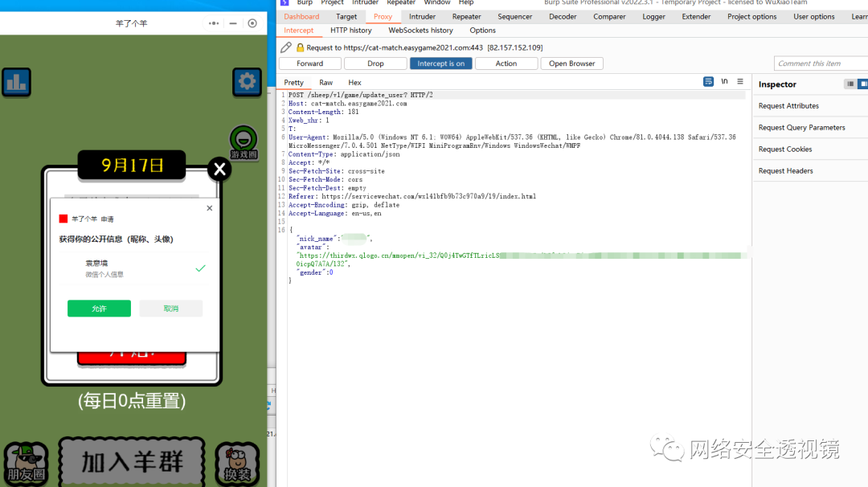Screen dimensions: 868x487
Task: Switch to the Extender tab
Action: (696, 17)
